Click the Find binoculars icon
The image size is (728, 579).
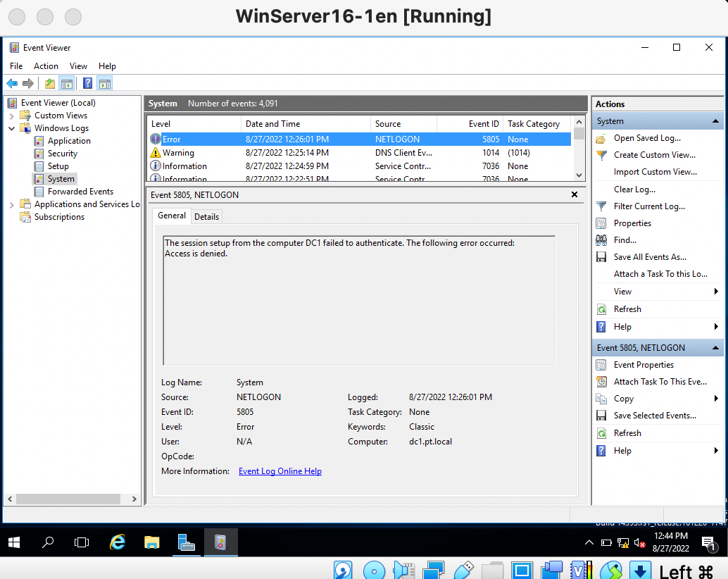[601, 240]
